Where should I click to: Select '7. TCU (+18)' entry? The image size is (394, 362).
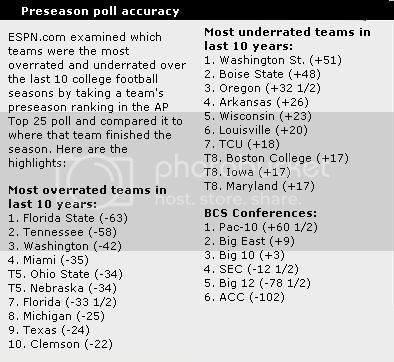point(242,144)
